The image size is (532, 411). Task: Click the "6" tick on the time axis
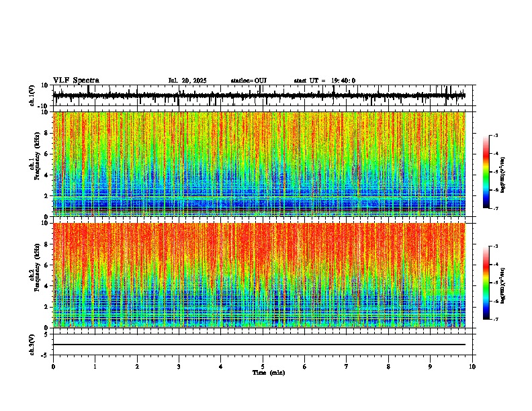[305, 367]
